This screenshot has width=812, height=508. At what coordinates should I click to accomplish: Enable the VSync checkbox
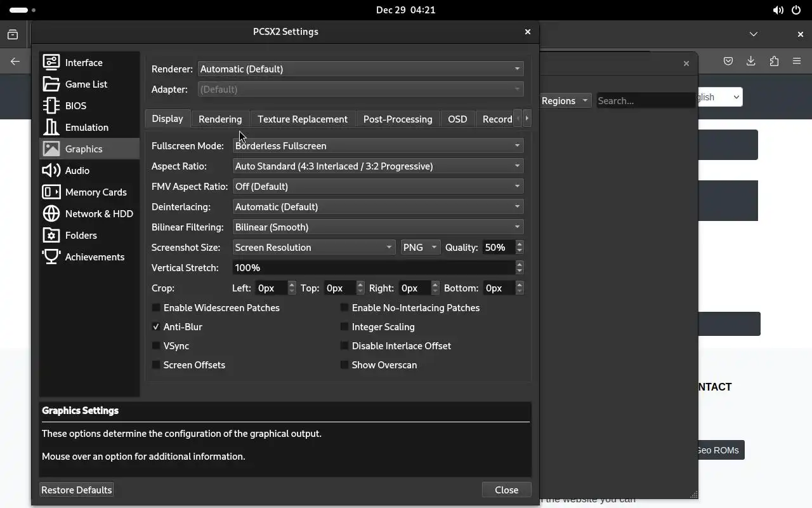pyautogui.click(x=156, y=345)
